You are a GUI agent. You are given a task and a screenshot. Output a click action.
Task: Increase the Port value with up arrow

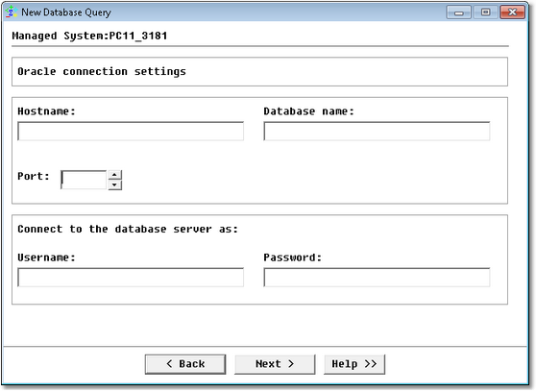pos(115,175)
